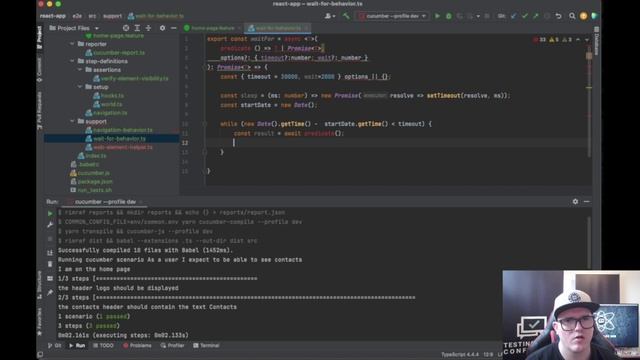This screenshot has width=640, height=360.
Task: Click the stop icon in the Run panel
Action: 50,239
